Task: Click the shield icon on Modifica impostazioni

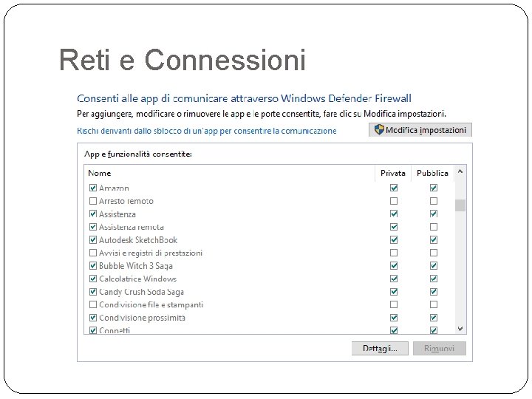Action: pos(379,130)
